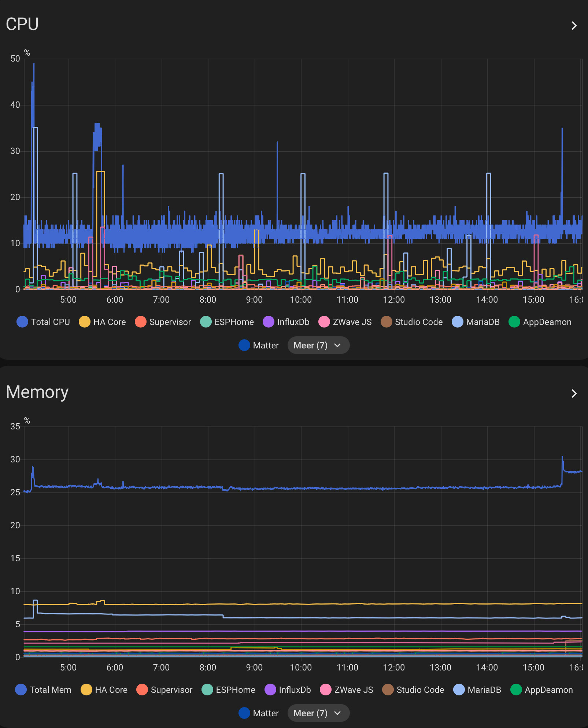Select the AppDeamon green icon in Memory legend
588x728 pixels.
coord(517,690)
